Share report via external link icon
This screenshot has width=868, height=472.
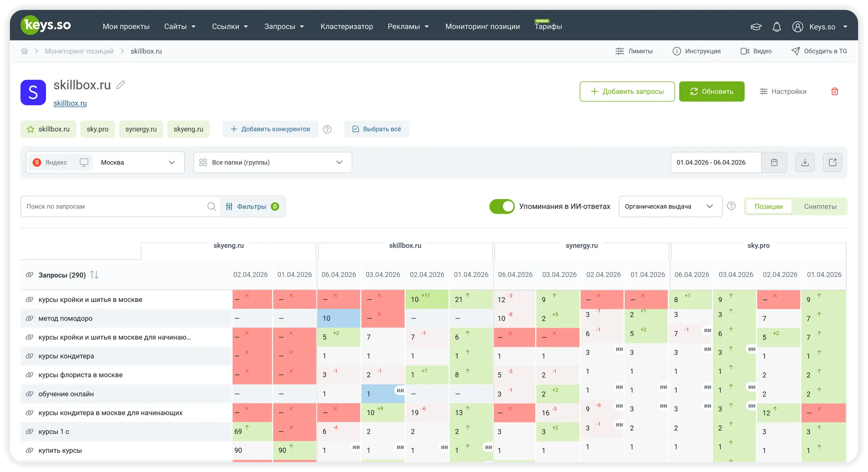coord(832,162)
